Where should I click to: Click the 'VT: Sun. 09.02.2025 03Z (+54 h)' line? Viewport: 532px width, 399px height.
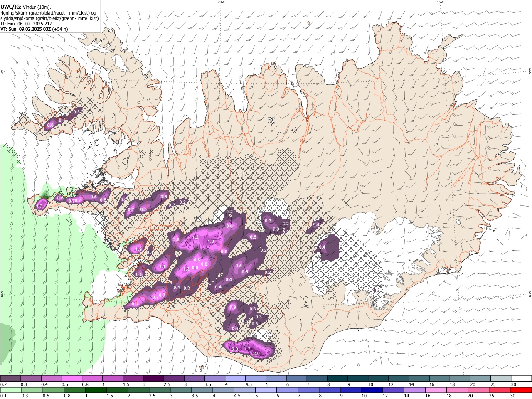click(x=34, y=29)
